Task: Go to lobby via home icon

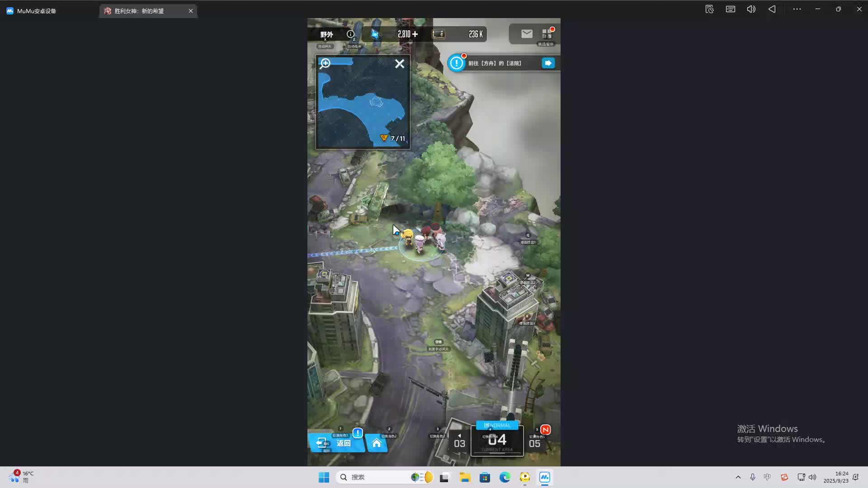Action: point(377,443)
